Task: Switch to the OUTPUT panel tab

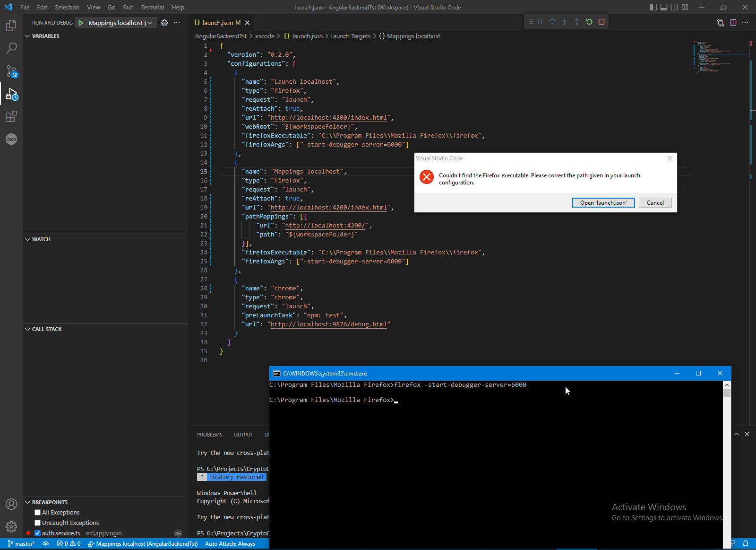Action: (x=243, y=435)
